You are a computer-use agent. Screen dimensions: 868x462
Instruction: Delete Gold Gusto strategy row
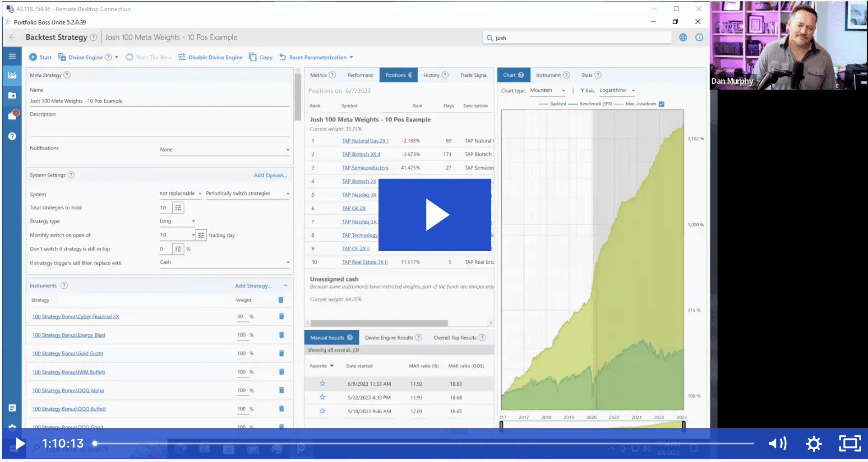282,353
